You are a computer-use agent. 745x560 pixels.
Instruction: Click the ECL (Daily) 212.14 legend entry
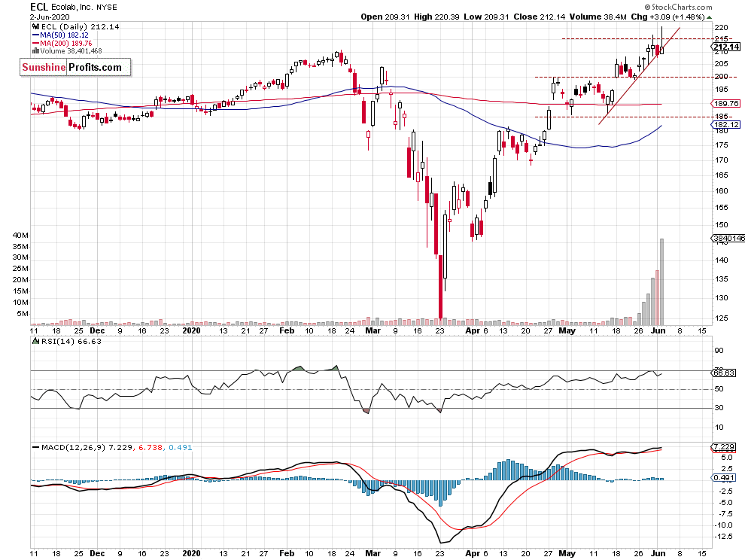[81, 26]
